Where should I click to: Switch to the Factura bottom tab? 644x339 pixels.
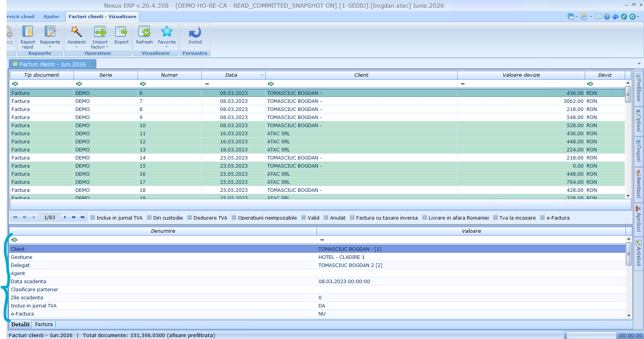tap(44, 324)
